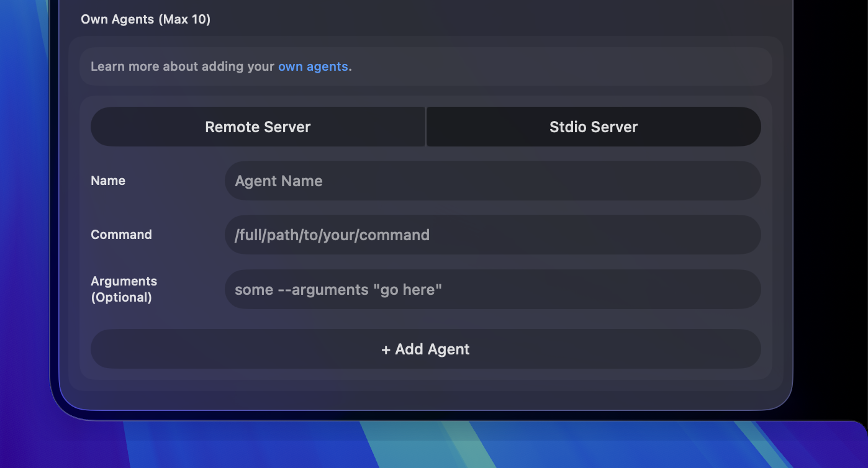Click the Command field label

point(121,235)
